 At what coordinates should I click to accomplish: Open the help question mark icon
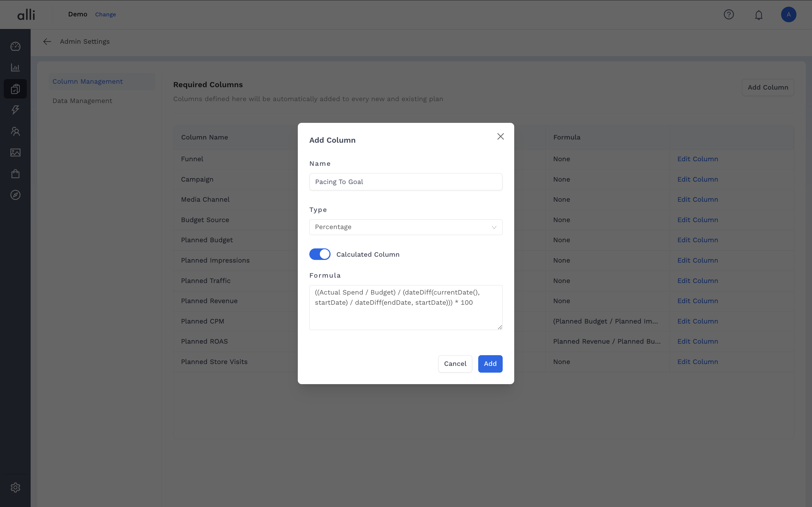(729, 14)
